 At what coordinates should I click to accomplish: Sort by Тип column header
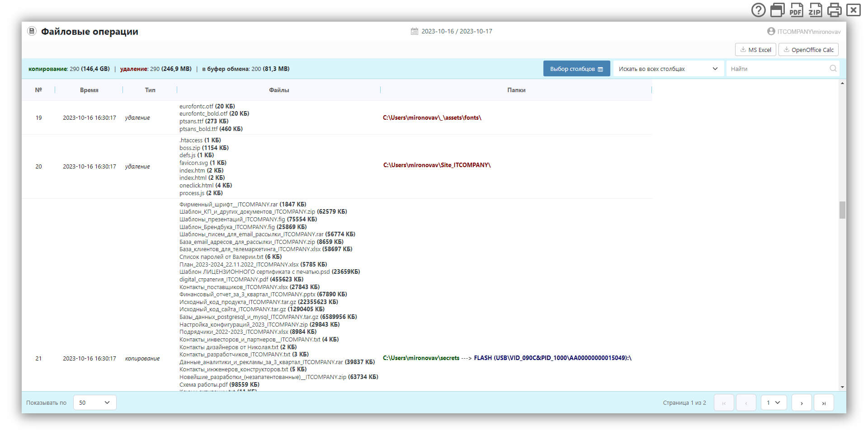tap(150, 90)
